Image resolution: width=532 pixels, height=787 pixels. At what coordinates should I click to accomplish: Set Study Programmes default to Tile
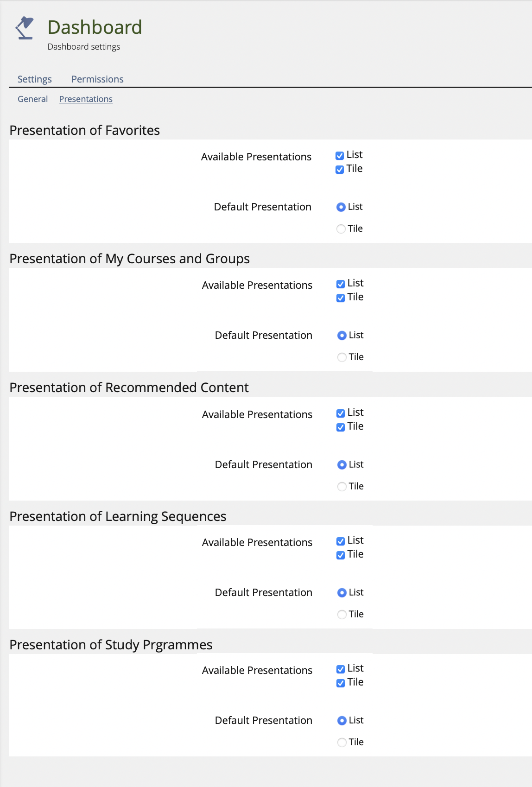342,743
